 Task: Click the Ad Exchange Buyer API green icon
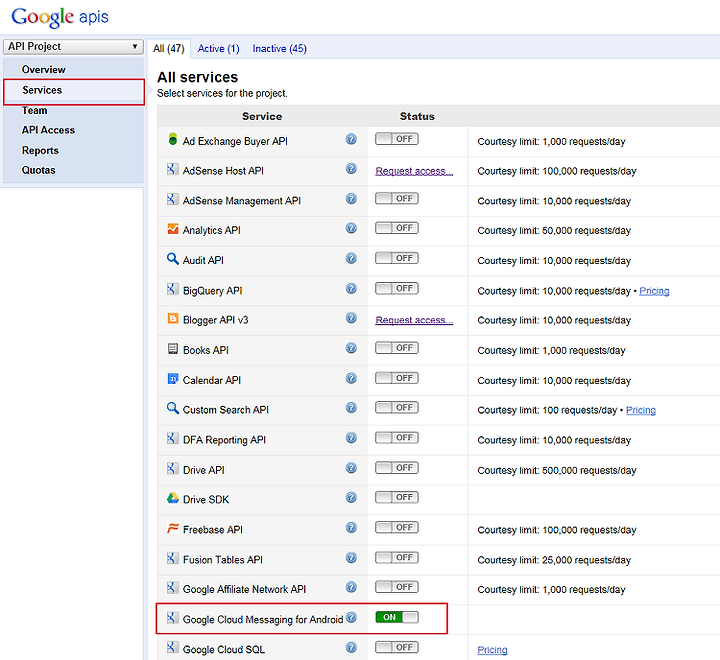pyautogui.click(x=173, y=139)
